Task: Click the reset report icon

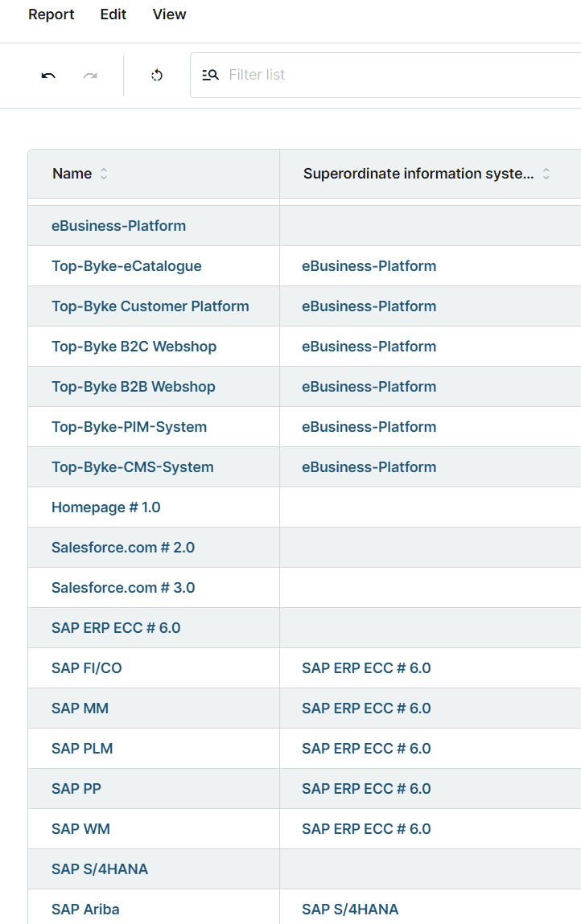Action: [157, 76]
